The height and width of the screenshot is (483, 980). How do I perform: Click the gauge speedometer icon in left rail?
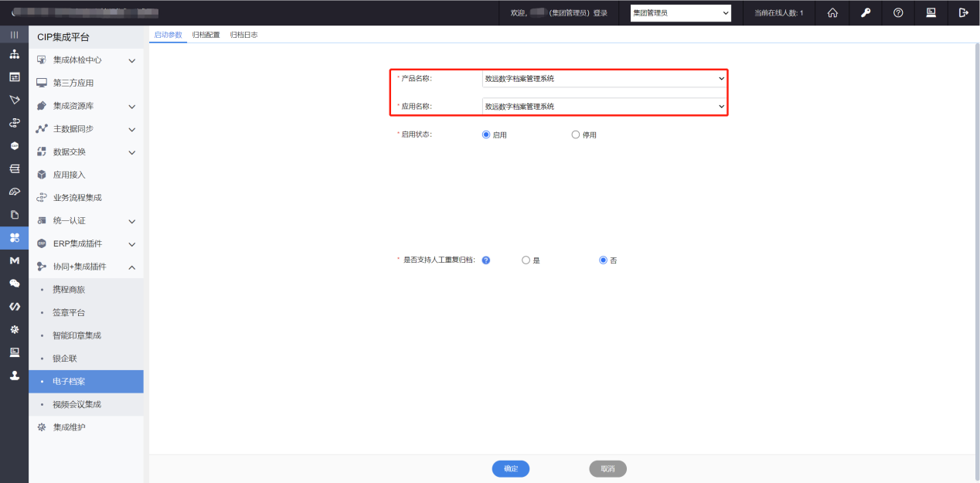pyautogui.click(x=14, y=192)
